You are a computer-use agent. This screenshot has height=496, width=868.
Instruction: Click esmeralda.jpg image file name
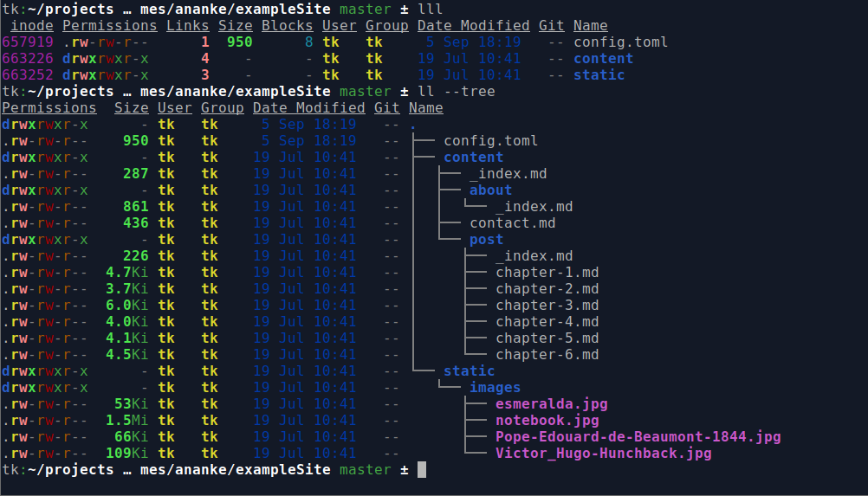[x=551, y=404]
